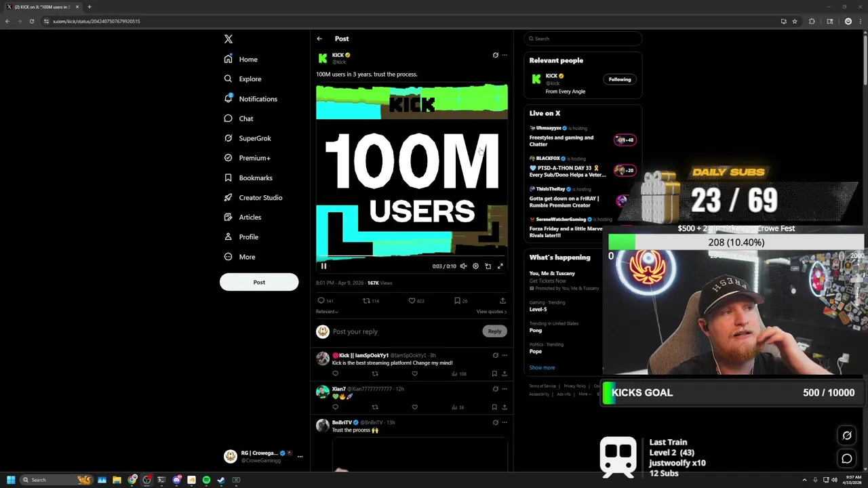
Task: Open File Explorer from the taskbar
Action: click(117, 480)
